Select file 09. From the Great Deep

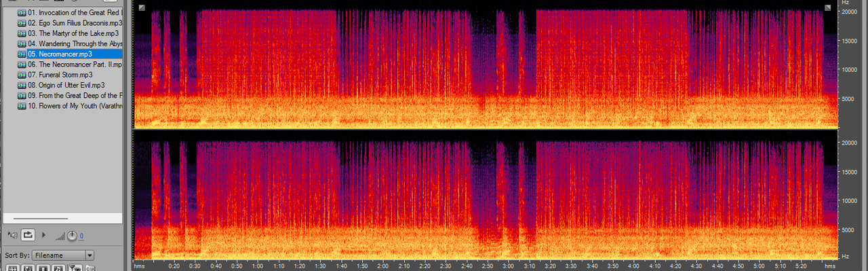click(x=75, y=96)
